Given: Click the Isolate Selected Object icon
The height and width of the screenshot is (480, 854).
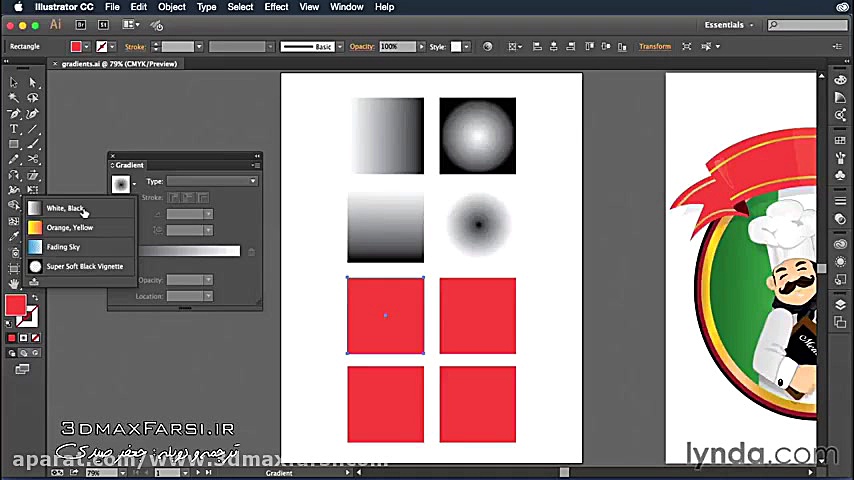Looking at the screenshot, I should [x=687, y=47].
